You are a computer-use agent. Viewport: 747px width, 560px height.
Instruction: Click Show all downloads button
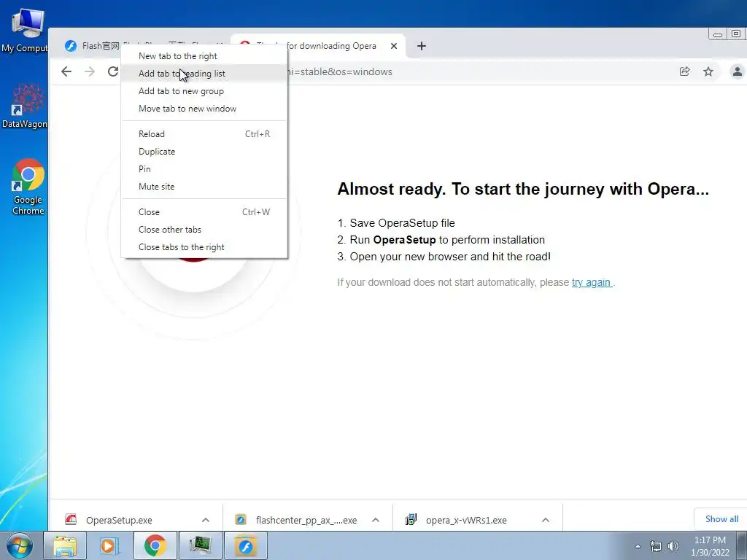[x=721, y=519]
